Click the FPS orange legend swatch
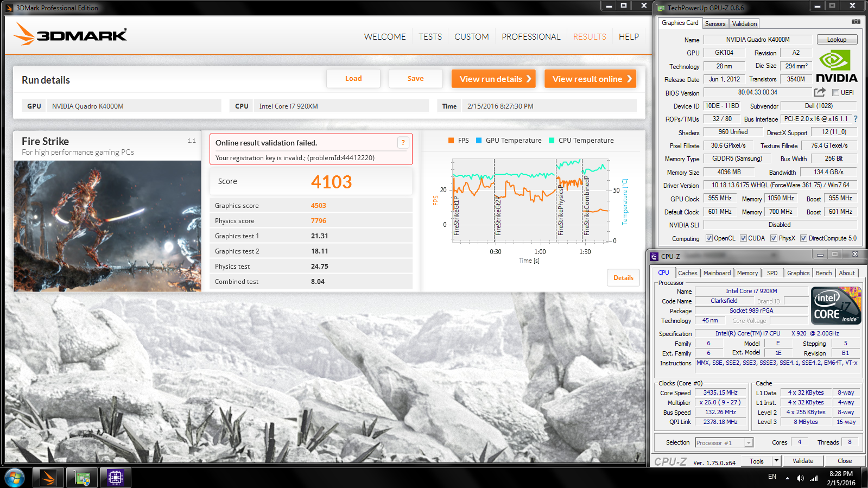 click(x=451, y=141)
